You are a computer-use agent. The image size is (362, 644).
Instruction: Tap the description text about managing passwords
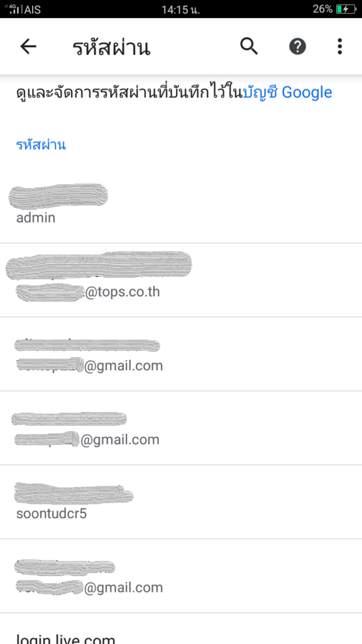click(174, 92)
